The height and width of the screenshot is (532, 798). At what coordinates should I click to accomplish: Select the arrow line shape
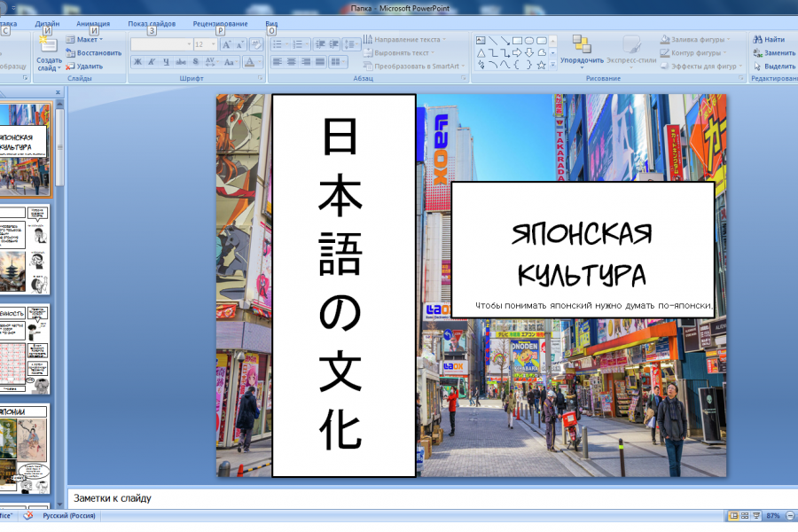[505, 40]
